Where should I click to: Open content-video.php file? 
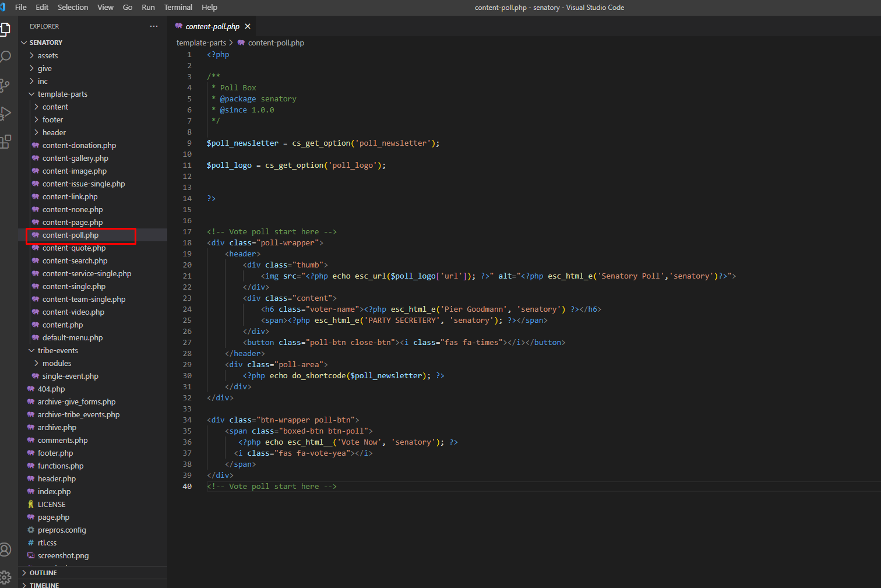coord(93,312)
